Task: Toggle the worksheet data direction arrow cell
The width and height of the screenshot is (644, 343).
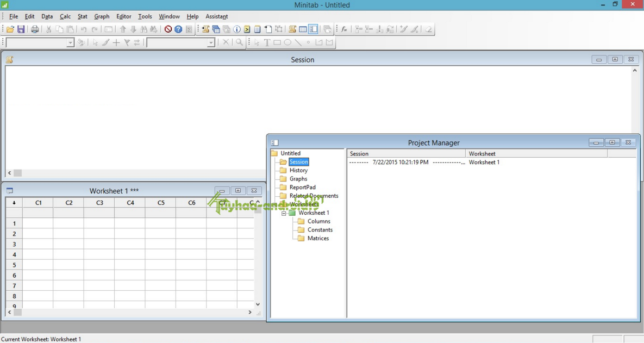Action: pos(14,203)
